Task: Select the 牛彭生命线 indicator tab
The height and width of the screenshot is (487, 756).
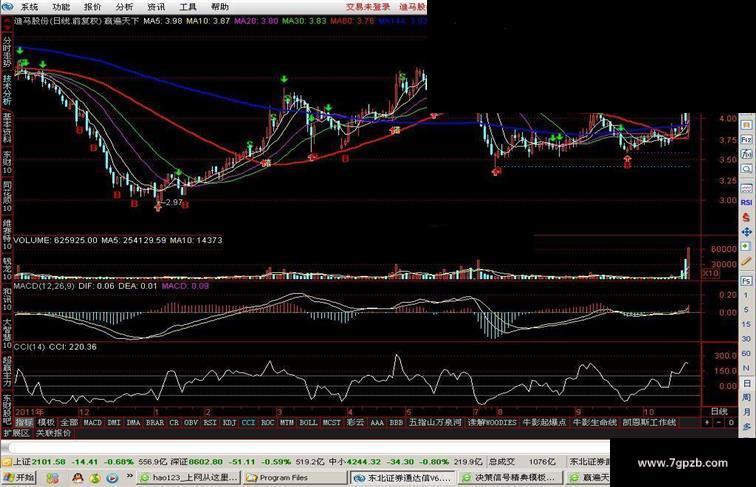Action: pyautogui.click(x=595, y=422)
